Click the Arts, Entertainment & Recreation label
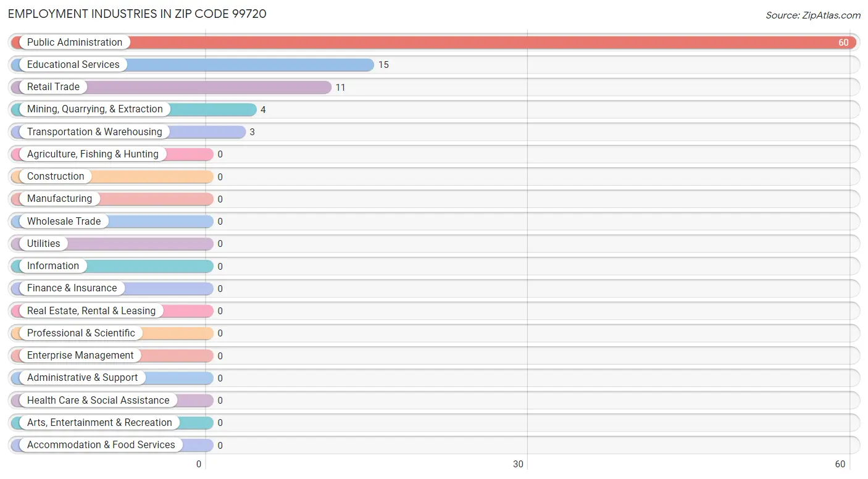The height and width of the screenshot is (479, 868). click(99, 422)
